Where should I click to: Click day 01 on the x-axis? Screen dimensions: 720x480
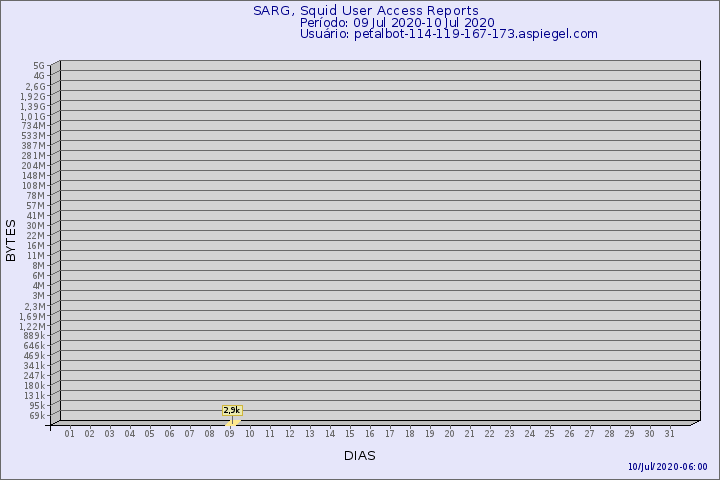(x=69, y=434)
